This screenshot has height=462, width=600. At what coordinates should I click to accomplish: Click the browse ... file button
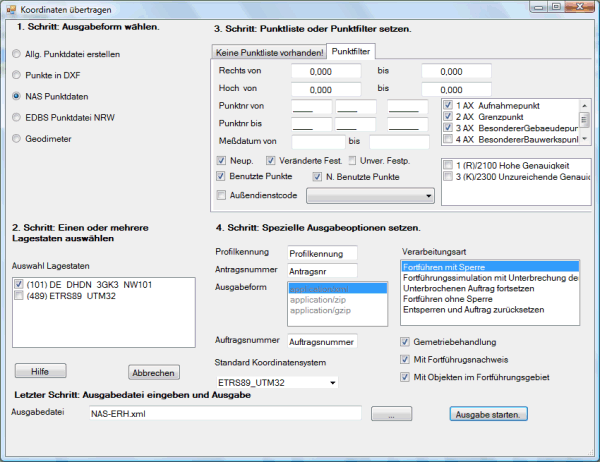click(391, 414)
